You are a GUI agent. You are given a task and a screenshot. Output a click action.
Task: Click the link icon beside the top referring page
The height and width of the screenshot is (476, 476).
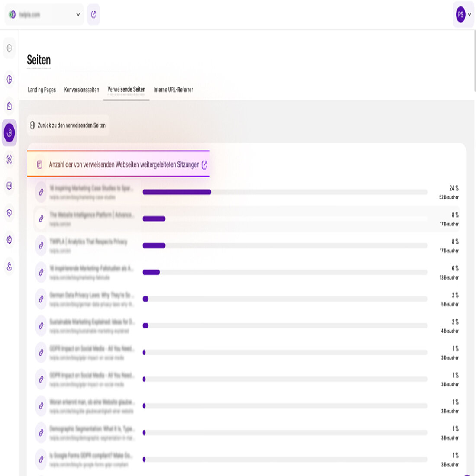click(41, 192)
